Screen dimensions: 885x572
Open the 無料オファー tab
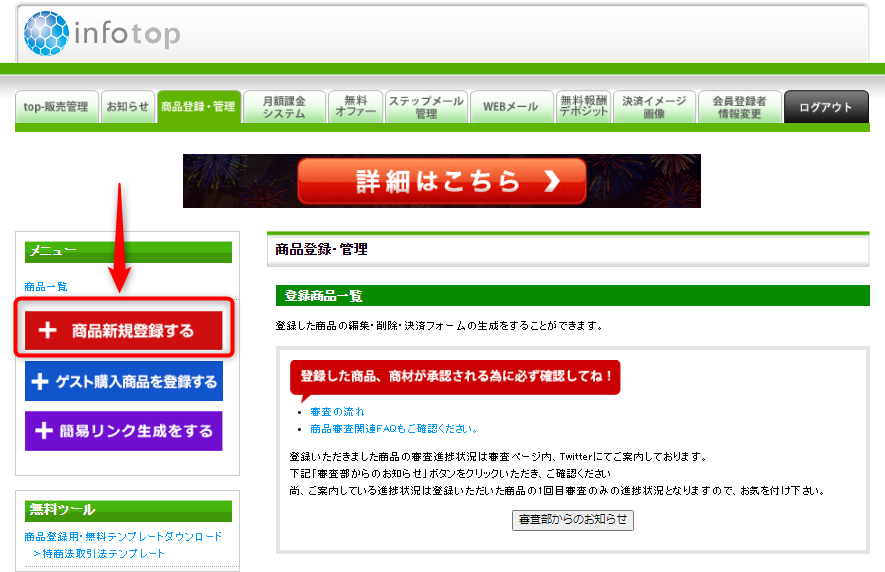(356, 107)
